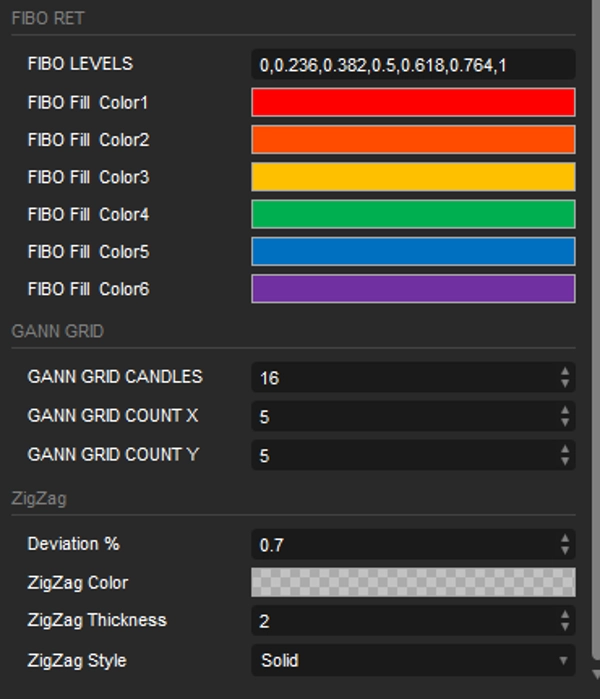Increment GANN GRID COUNT X value
This screenshot has height=699, width=600.
(565, 411)
